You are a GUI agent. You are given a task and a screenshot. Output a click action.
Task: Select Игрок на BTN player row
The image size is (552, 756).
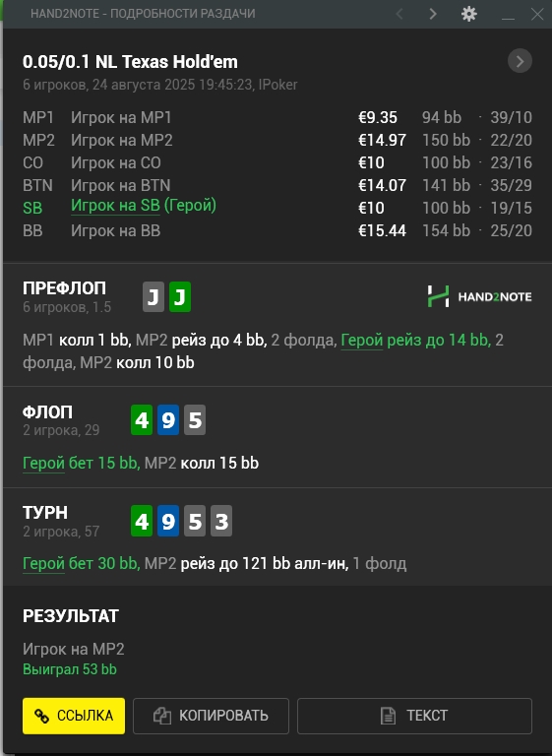[277, 186]
